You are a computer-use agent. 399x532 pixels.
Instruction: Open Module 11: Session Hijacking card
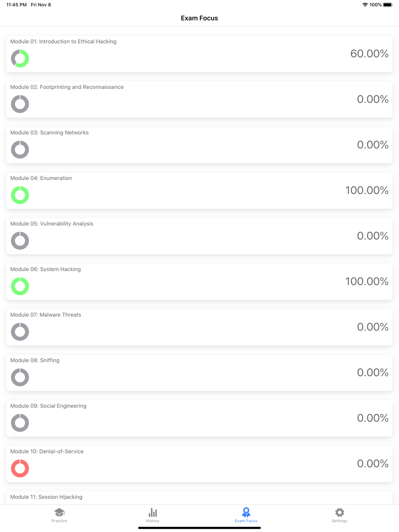click(199, 498)
